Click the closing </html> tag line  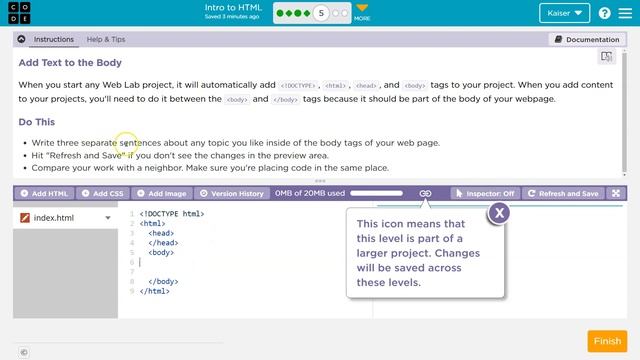154,291
